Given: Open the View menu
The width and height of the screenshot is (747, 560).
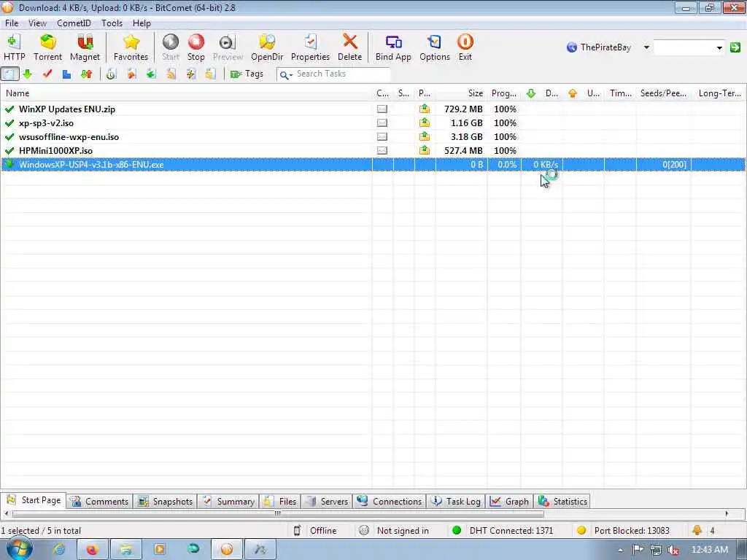Looking at the screenshot, I should (37, 23).
